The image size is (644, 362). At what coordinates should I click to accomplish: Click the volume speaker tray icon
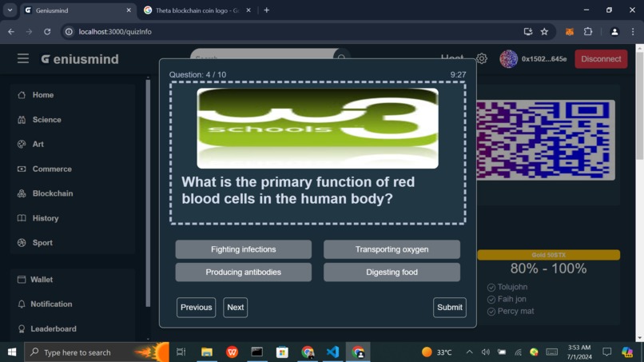(x=486, y=352)
